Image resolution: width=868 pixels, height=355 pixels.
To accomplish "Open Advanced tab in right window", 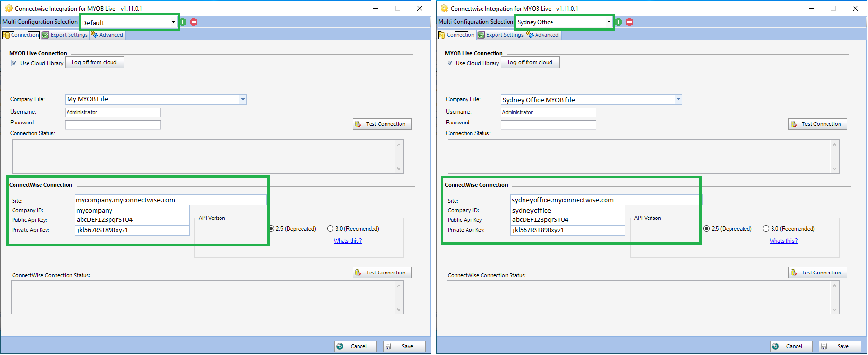I will tap(543, 35).
